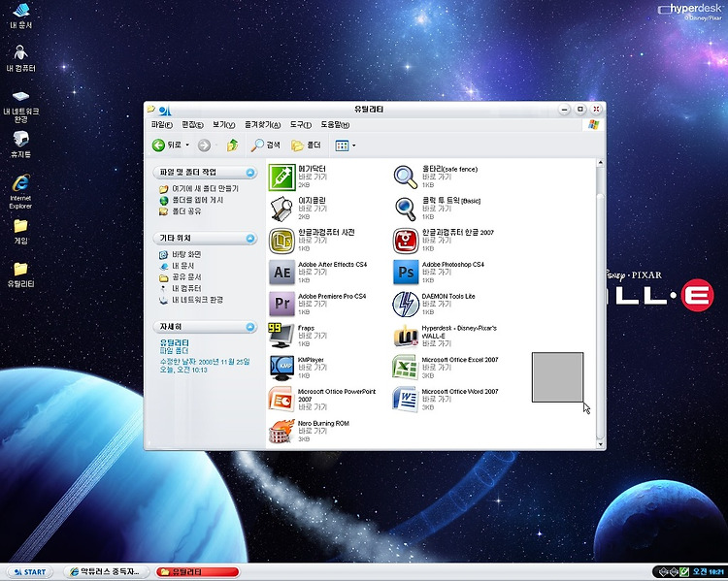
Task: Click the 뒤로 back button
Action: (x=167, y=145)
